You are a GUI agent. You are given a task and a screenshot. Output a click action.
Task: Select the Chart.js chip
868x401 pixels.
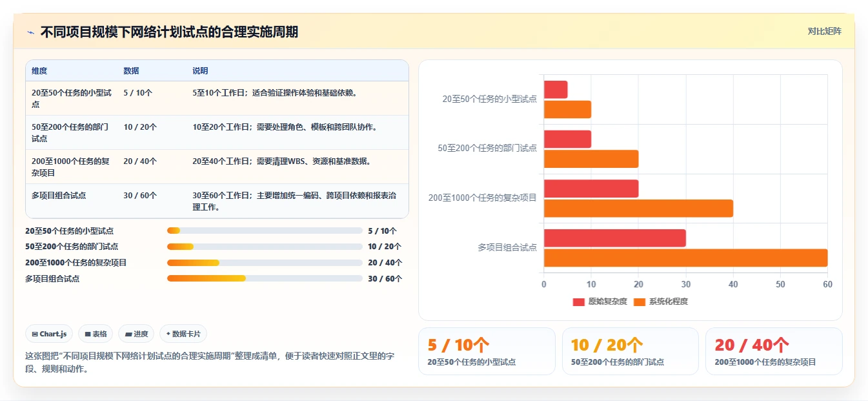pyautogui.click(x=50, y=334)
